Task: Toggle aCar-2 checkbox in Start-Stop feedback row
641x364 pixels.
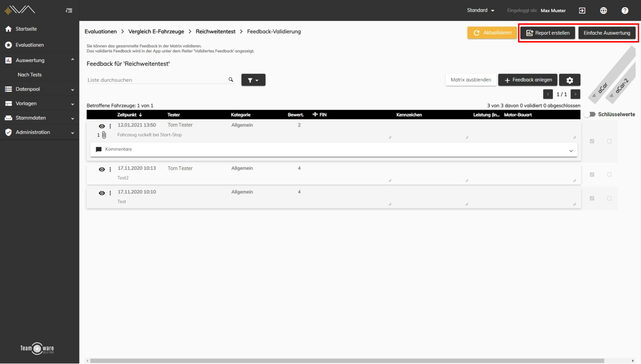Action: 609,141
